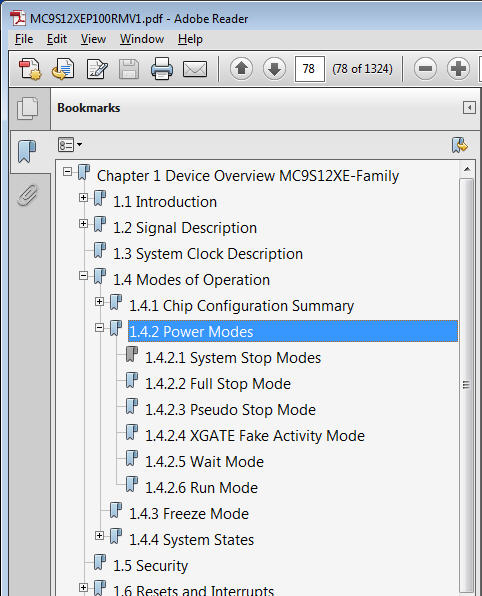
Task: Collapse the Chapter 1 Device Overview node
Action: pos(68,172)
